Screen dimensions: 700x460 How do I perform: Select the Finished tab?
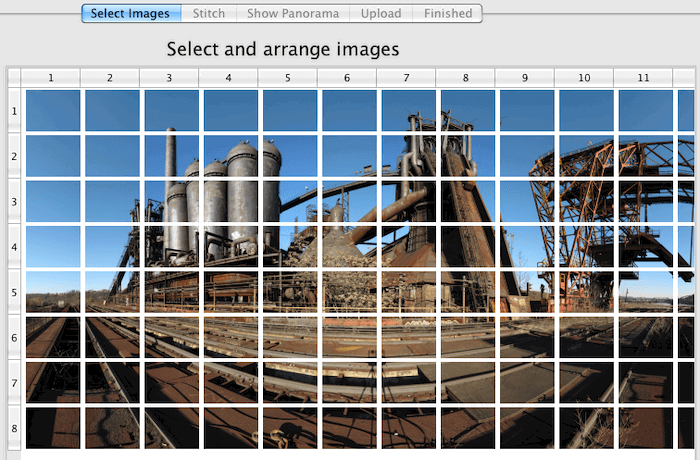[x=447, y=13]
